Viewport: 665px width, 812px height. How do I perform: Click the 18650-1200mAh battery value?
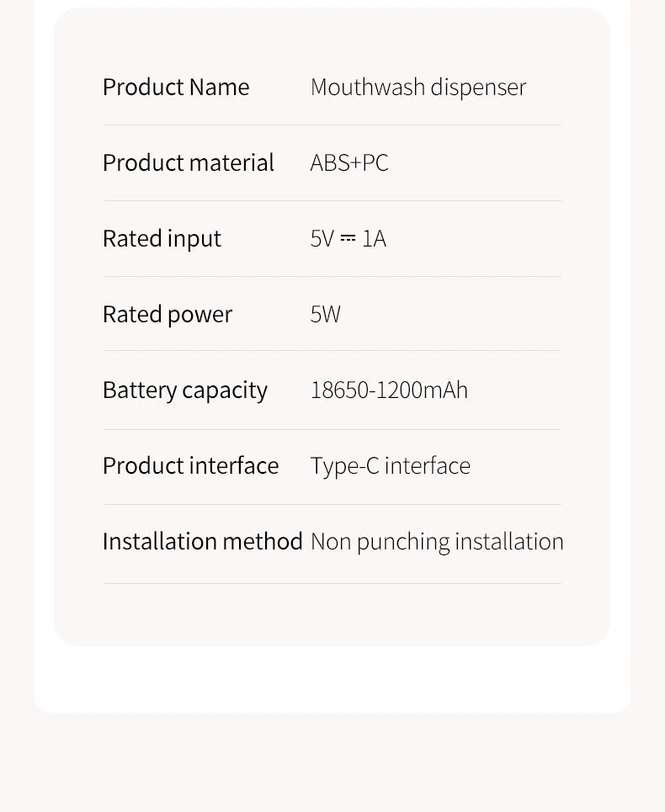(x=389, y=390)
